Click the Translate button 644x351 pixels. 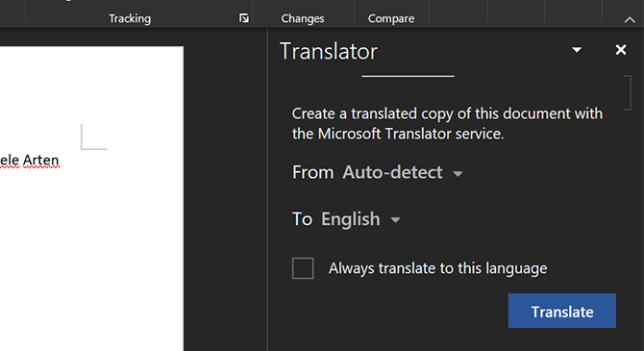562,311
